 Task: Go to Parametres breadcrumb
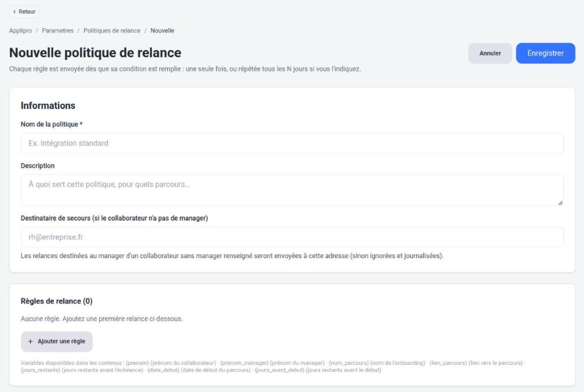click(57, 31)
